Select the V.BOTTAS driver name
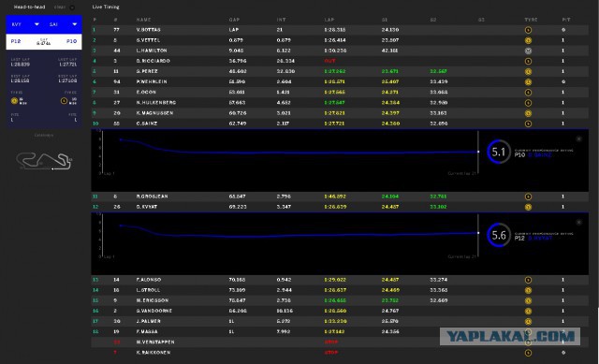599x364 pixels. (148, 30)
